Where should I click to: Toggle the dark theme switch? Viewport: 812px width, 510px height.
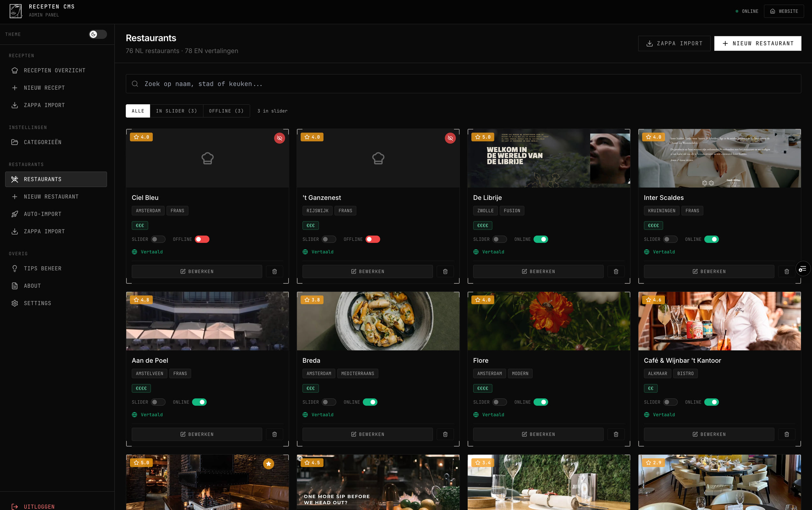coord(97,34)
